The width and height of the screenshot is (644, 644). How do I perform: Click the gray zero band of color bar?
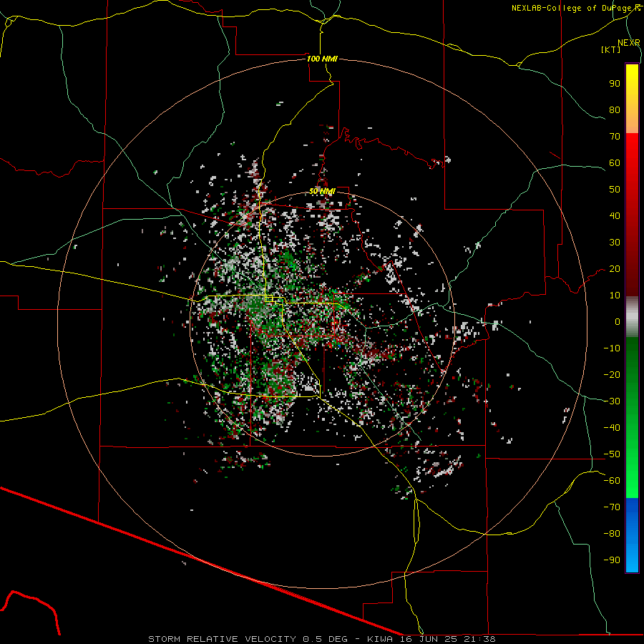pos(632,316)
